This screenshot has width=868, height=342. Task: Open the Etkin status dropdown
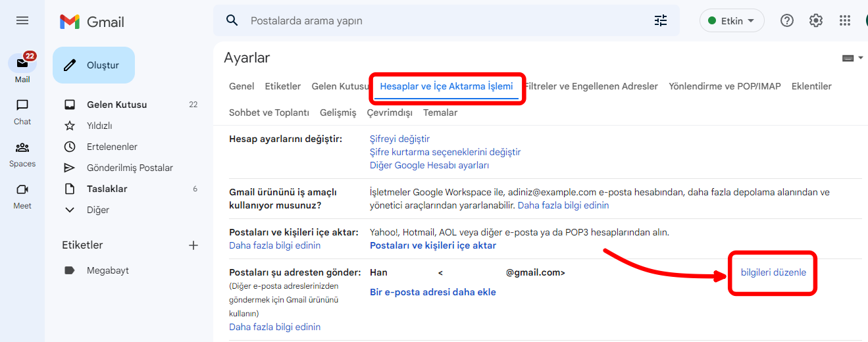tap(731, 20)
